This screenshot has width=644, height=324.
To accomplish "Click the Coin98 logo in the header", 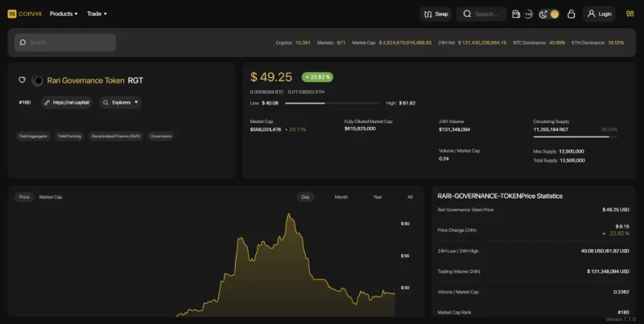I will click(24, 14).
